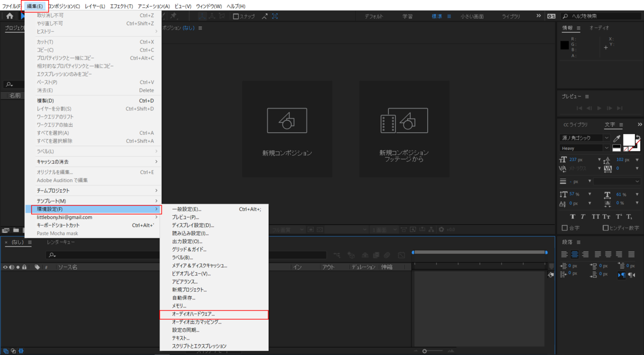644x355 pixels.
Task: Enable the 合字 (ligatures) checkbox
Action: [565, 228]
